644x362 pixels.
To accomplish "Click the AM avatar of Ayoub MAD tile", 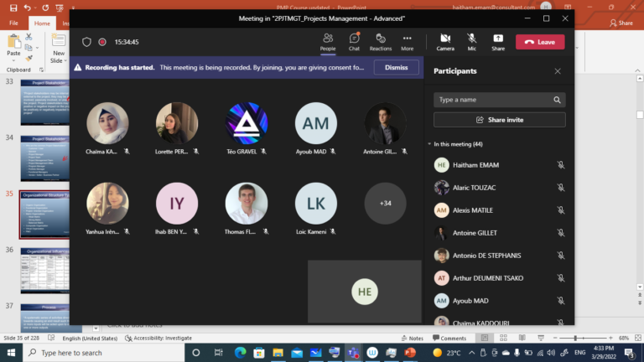I will point(316,123).
